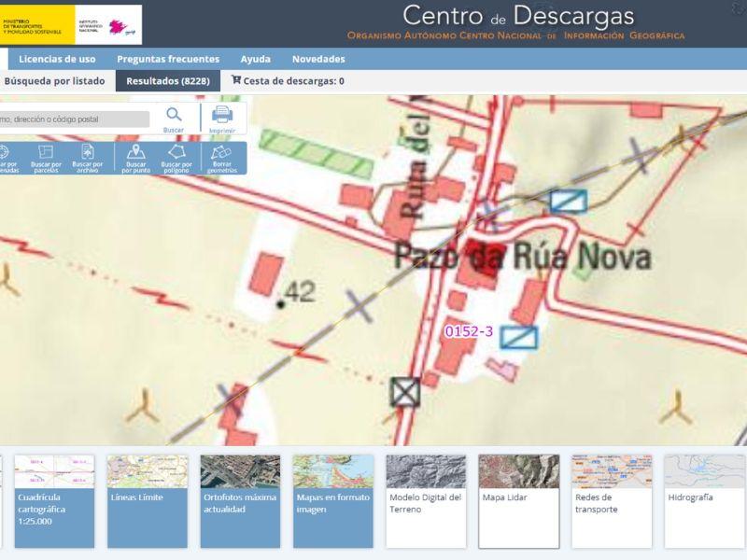The height and width of the screenshot is (560, 747).
Task: Click the 0152-3 sheet label on map
Action: (x=469, y=331)
